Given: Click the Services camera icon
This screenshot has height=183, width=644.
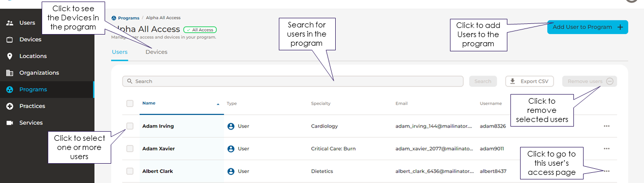Looking at the screenshot, I should (10, 123).
